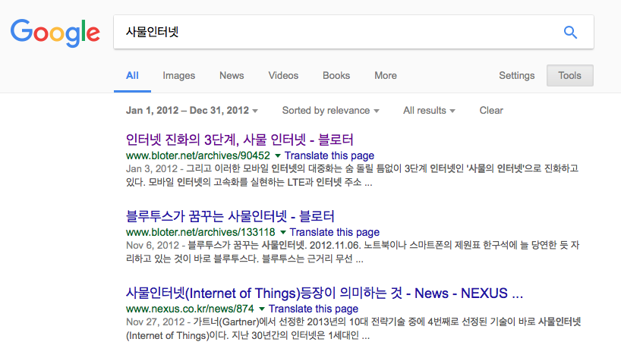621x364 pixels.
Task: Go to Google home via logo
Action: pyautogui.click(x=55, y=33)
